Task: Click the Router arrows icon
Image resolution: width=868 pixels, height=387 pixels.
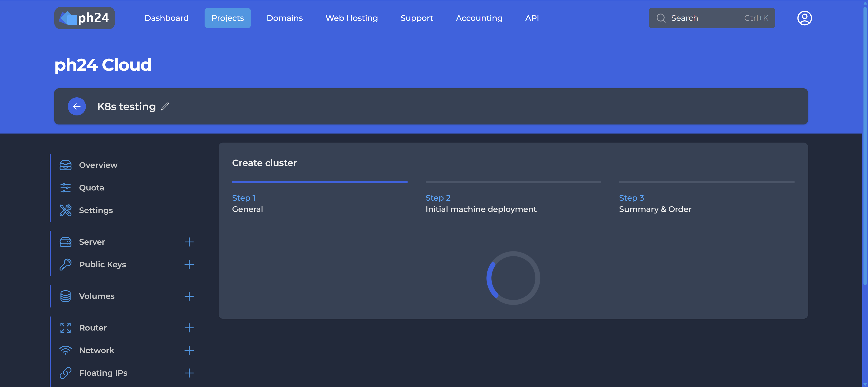Action: point(65,328)
